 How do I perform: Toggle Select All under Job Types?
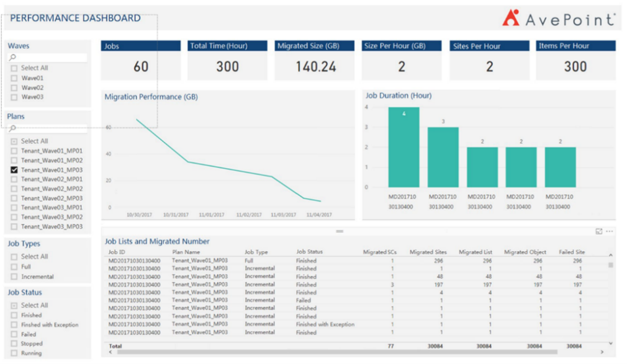coord(14,257)
